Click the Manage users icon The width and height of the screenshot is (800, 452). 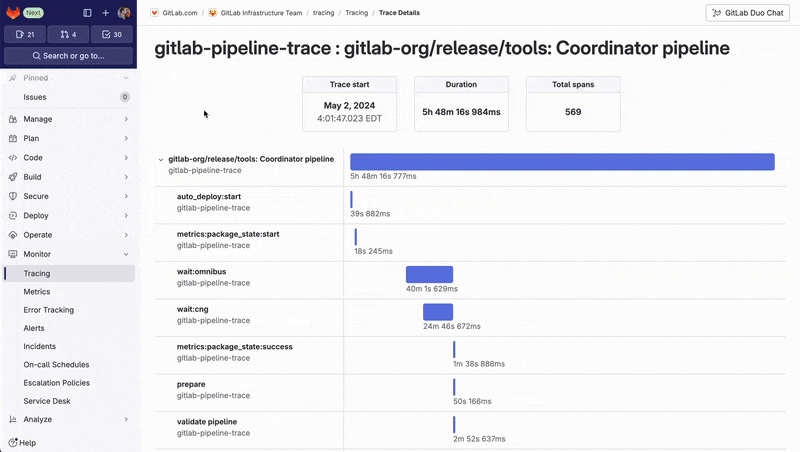13,119
